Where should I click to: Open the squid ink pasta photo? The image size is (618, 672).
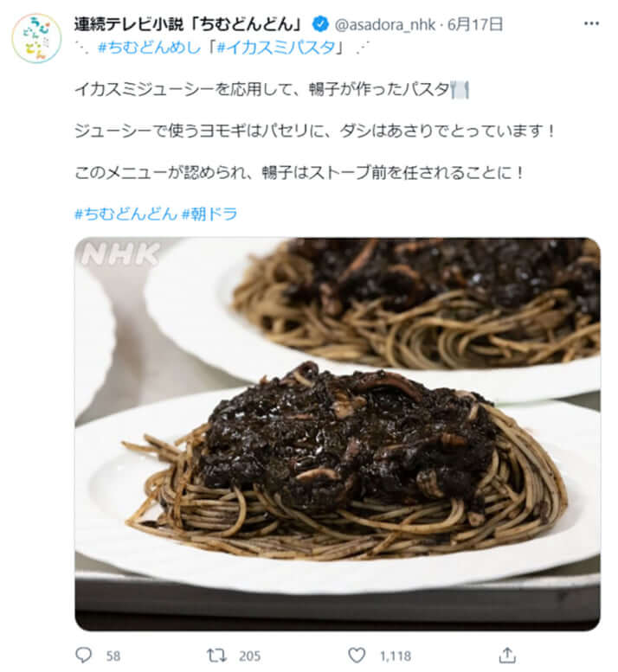coord(338,433)
